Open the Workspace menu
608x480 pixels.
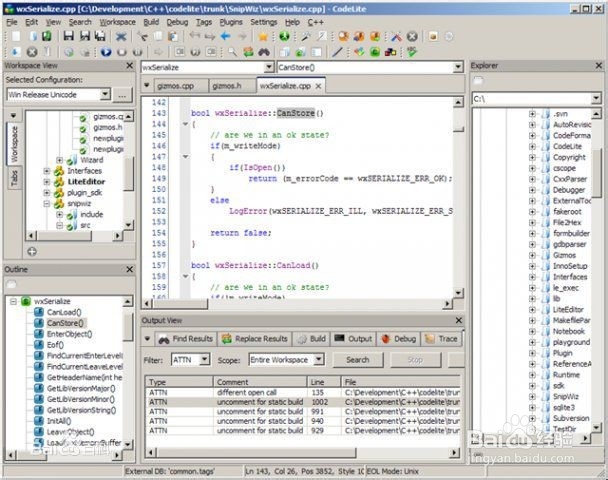pyautogui.click(x=117, y=22)
